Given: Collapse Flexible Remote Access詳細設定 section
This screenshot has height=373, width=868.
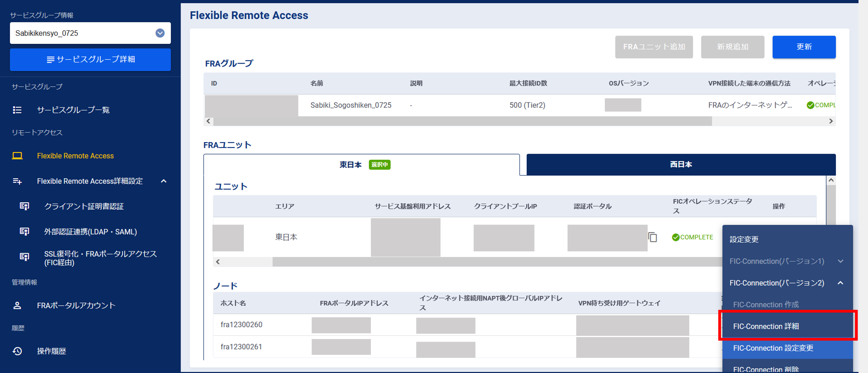Looking at the screenshot, I should [164, 181].
